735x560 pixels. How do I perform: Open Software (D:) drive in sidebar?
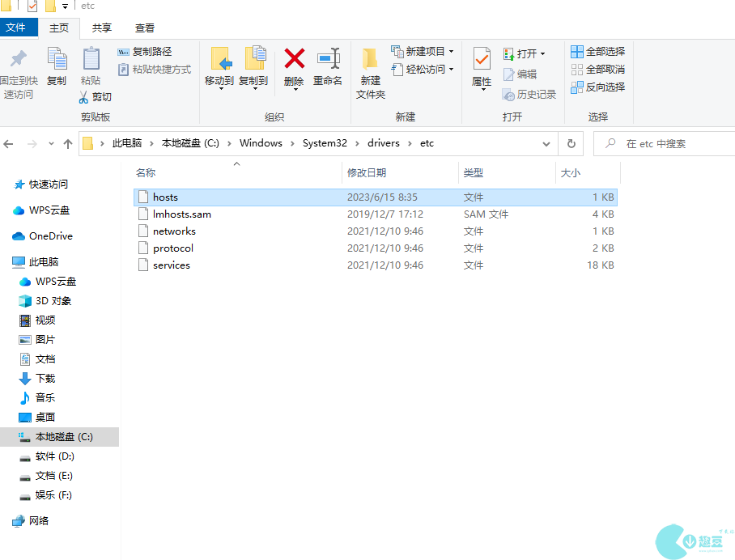pos(54,456)
